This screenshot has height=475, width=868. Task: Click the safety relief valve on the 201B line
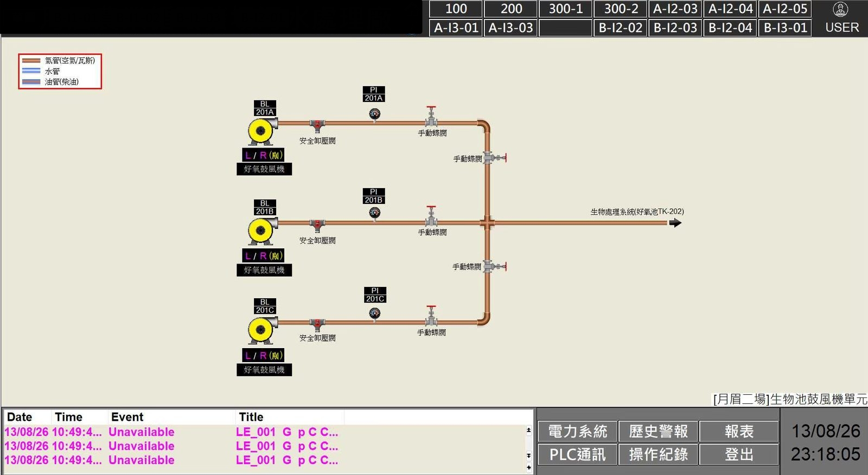(317, 225)
